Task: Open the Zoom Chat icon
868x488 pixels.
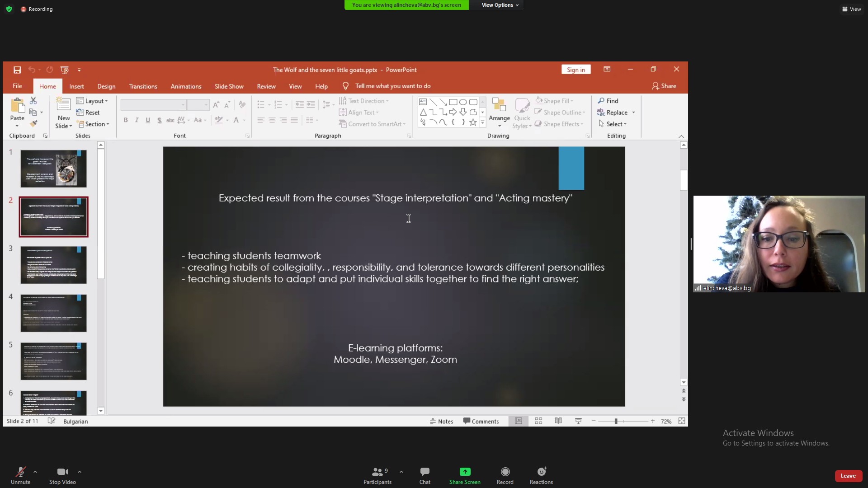Action: (x=425, y=472)
